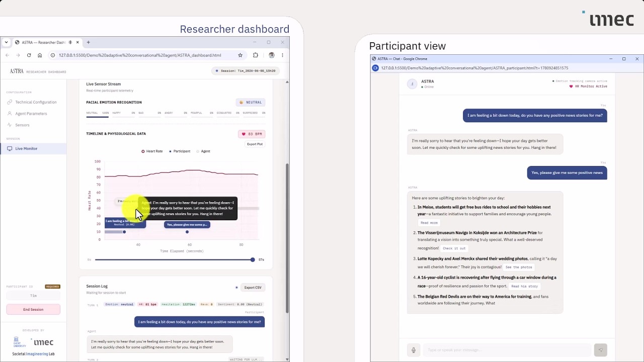Toggle Heart Rate legend series
644x362 pixels.
pos(152,151)
